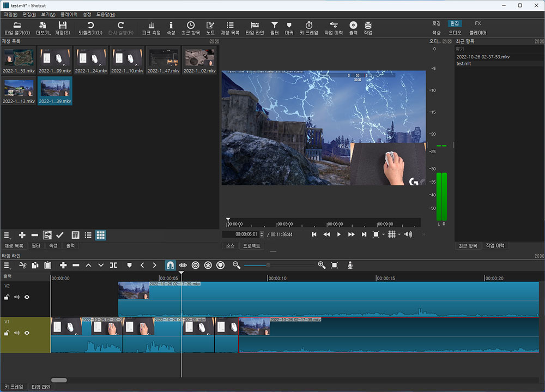Show the 속성 properties panel from toolbar
Viewport: 545px width, 392px height.
(x=171, y=28)
